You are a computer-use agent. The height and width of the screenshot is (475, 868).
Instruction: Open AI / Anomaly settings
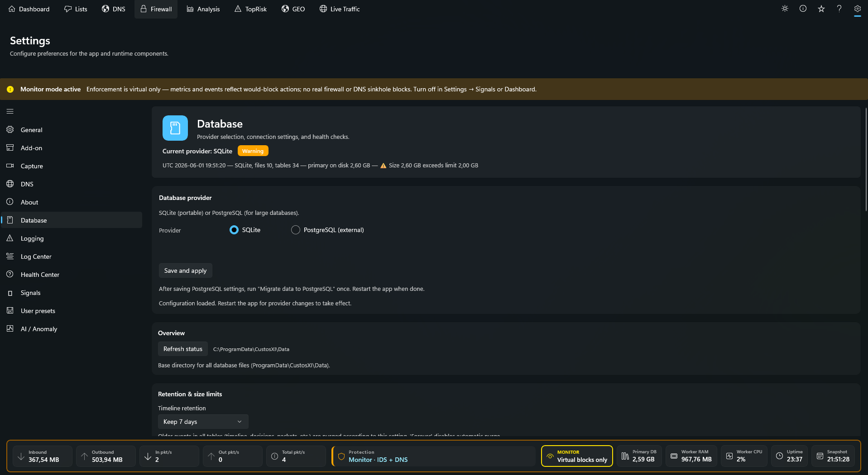pos(72,329)
